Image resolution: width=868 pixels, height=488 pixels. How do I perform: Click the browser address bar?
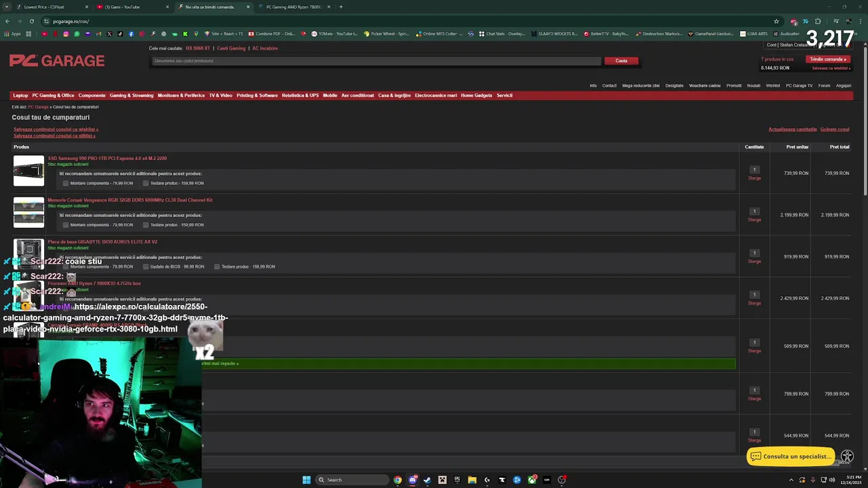pyautogui.click(x=407, y=21)
